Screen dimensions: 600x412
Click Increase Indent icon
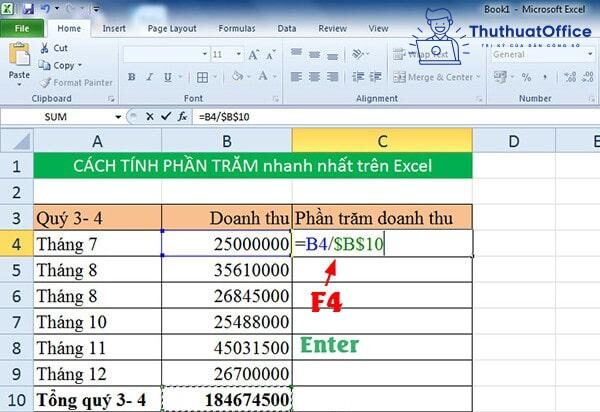tap(376, 77)
